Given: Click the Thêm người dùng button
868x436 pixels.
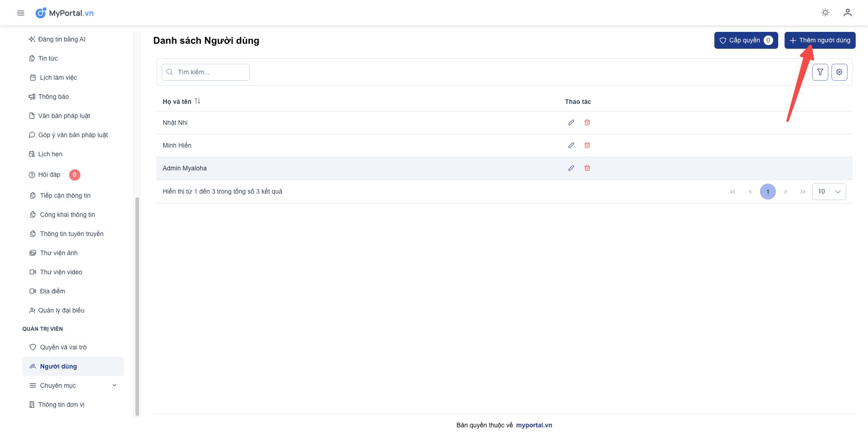Looking at the screenshot, I should point(819,40).
